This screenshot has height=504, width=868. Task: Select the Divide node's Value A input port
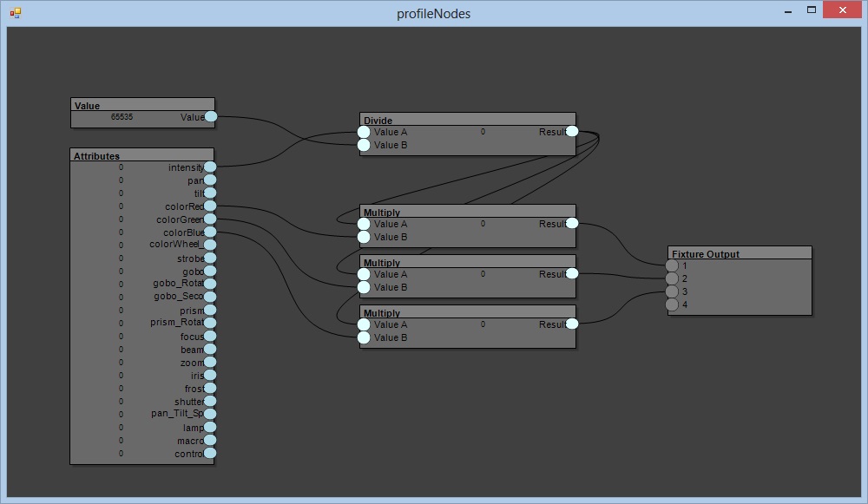coord(364,132)
